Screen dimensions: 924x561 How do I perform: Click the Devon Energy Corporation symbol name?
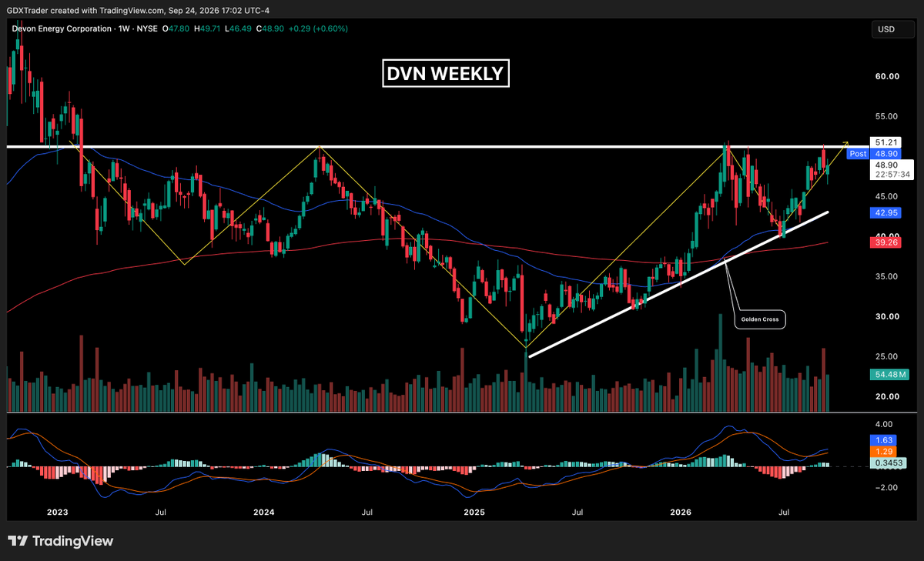(x=60, y=28)
